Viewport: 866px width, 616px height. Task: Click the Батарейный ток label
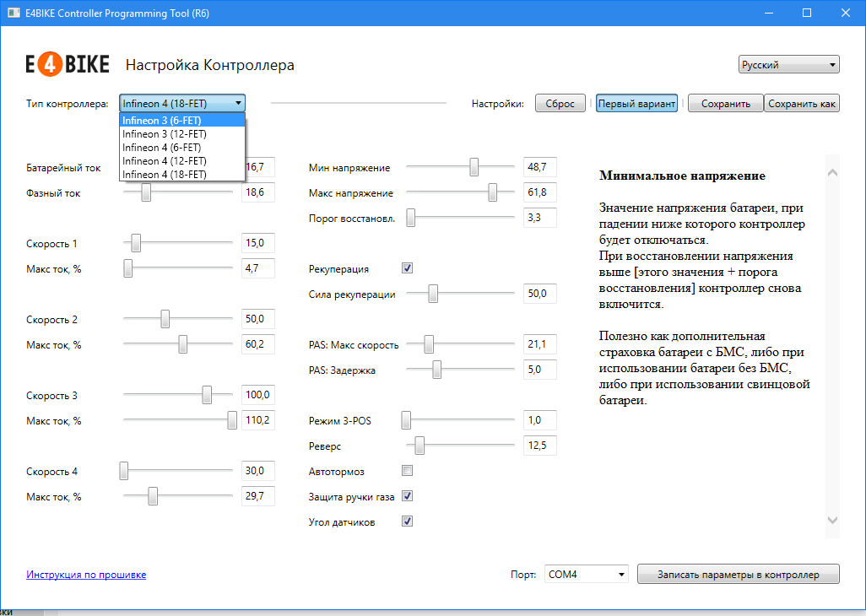(63, 168)
